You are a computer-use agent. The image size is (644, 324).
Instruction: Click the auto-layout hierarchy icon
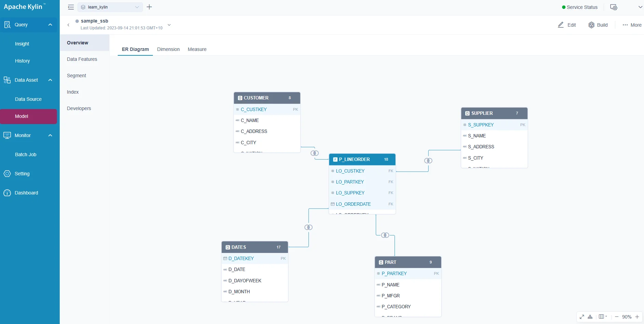click(x=590, y=317)
